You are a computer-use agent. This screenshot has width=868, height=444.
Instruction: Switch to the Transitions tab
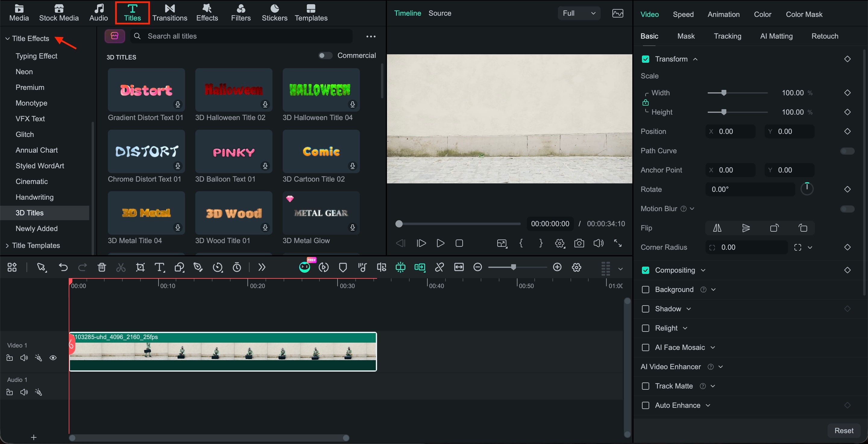169,13
